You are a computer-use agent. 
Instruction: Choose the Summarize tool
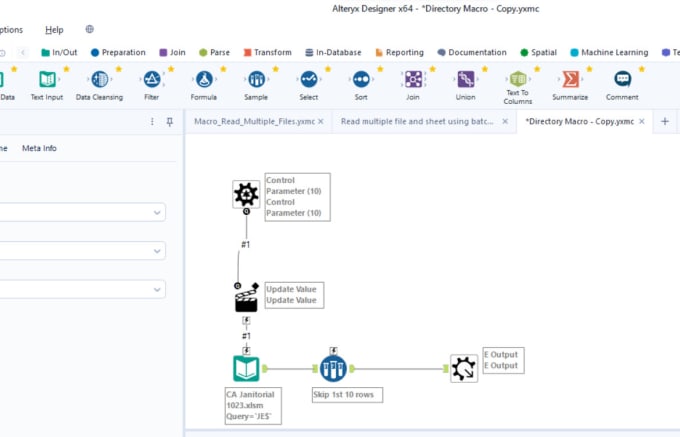click(570, 80)
